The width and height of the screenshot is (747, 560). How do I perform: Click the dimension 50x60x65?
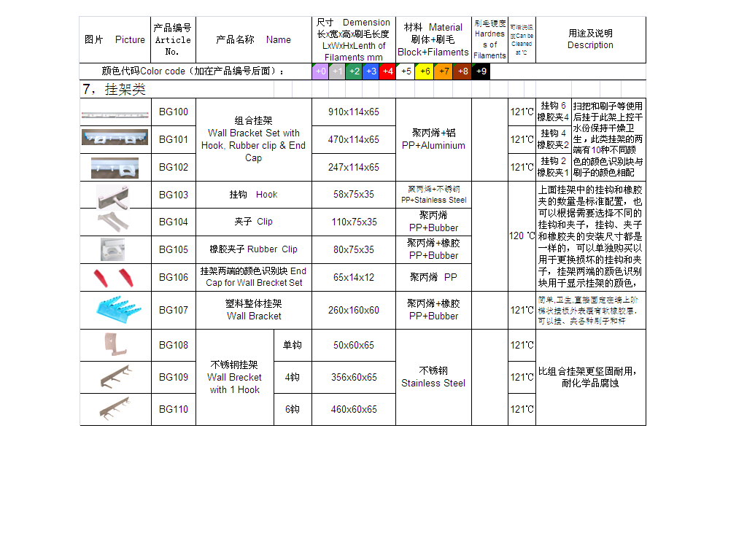tap(354, 345)
